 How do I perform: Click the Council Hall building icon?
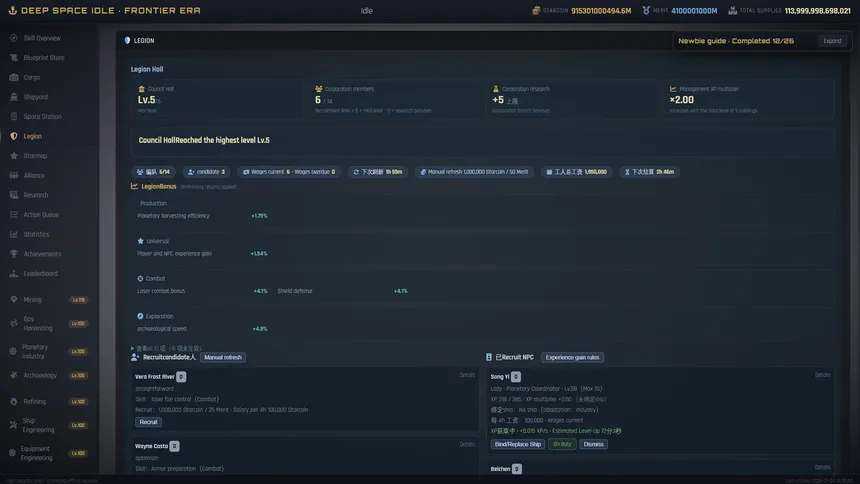click(142, 89)
